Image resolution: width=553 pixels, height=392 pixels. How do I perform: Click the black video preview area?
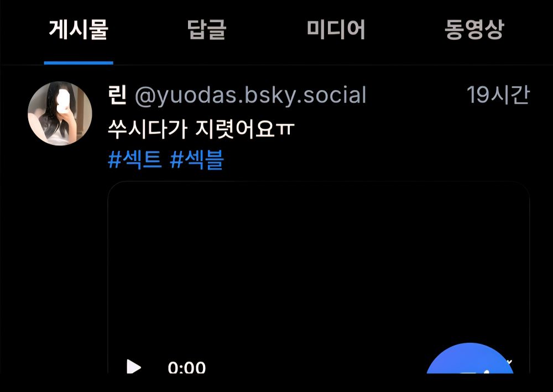(x=318, y=268)
